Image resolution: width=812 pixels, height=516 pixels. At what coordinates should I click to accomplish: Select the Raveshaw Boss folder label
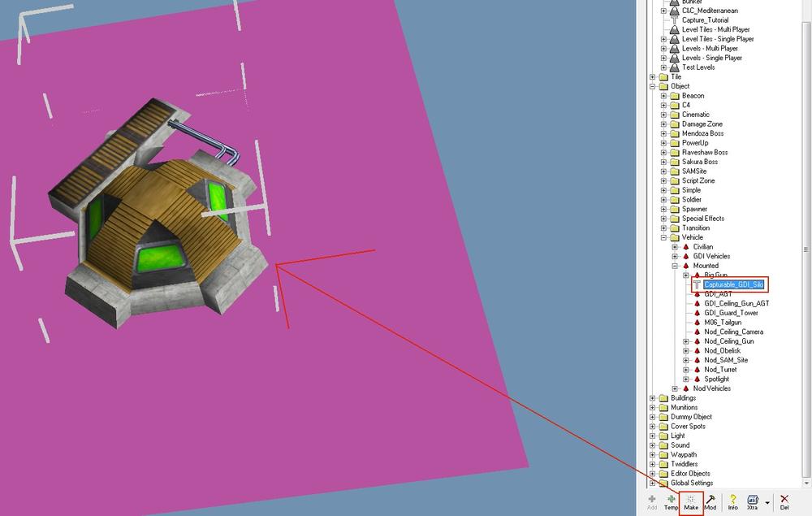point(704,152)
